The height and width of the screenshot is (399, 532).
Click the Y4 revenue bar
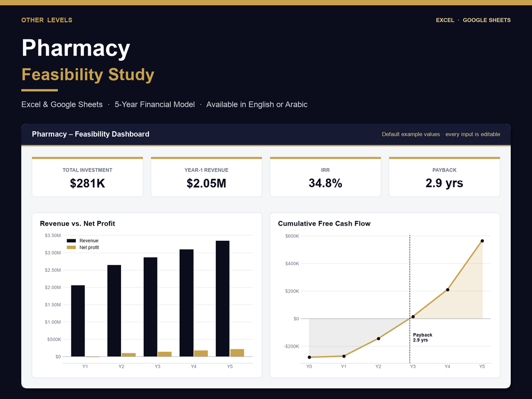coord(187,303)
